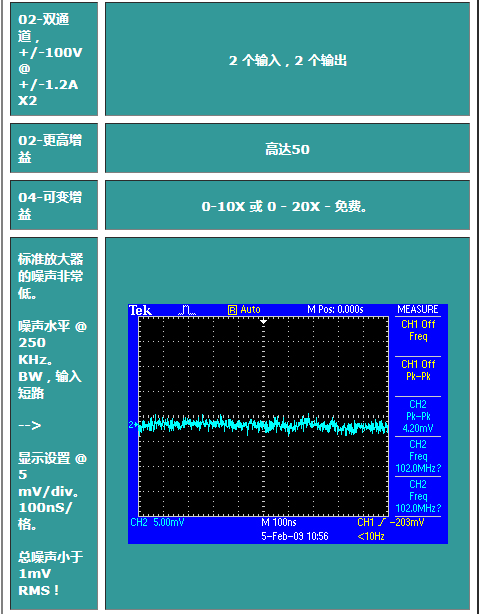Click the 2 个输入, 2 个输出 cell
Screen dimensions: 480x614
click(x=287, y=59)
